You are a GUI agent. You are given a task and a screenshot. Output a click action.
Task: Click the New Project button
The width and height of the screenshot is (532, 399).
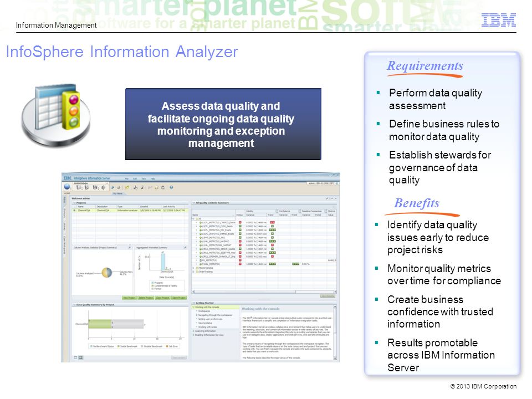[x=129, y=298]
